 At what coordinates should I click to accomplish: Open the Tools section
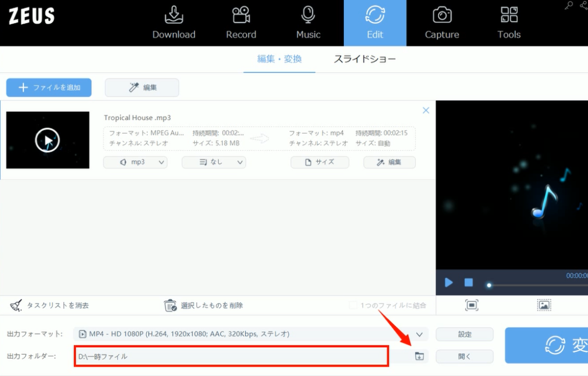pos(509,23)
